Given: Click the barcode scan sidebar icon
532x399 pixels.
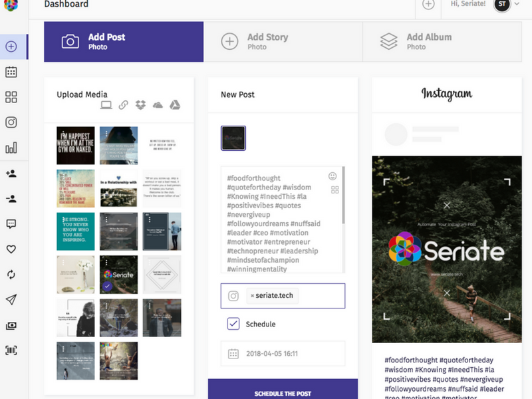Looking at the screenshot, I should tap(11, 350).
